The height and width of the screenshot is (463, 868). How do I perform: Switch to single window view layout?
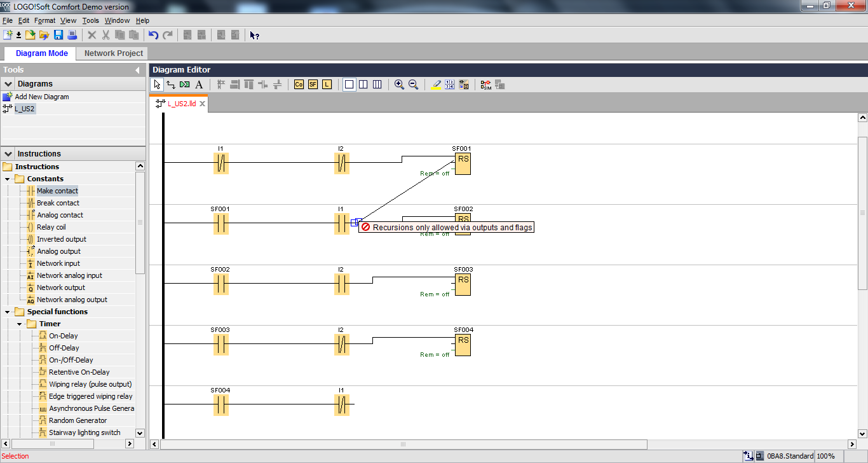point(349,84)
